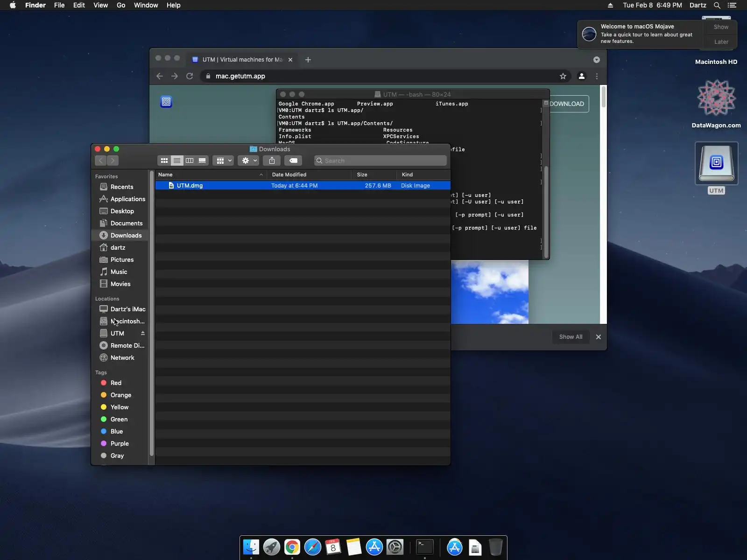Click Later on Mojave welcome notification

coord(721,42)
